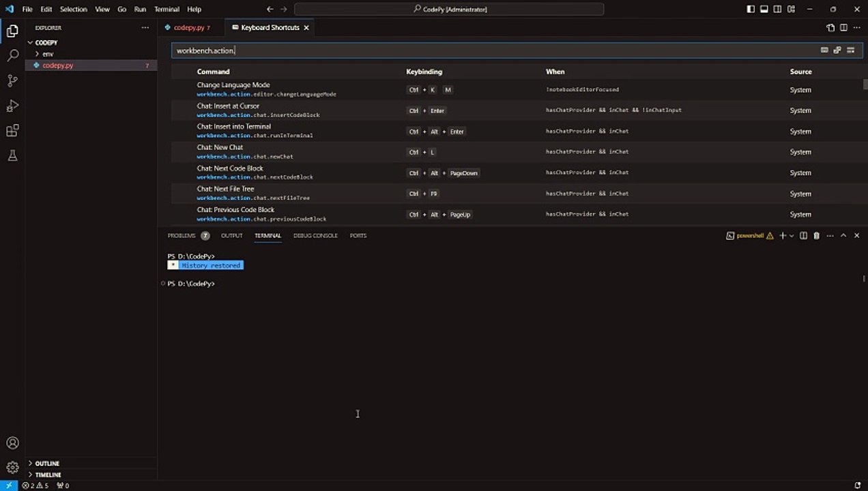
Task: Create a new terminal with plus icon
Action: point(783,235)
